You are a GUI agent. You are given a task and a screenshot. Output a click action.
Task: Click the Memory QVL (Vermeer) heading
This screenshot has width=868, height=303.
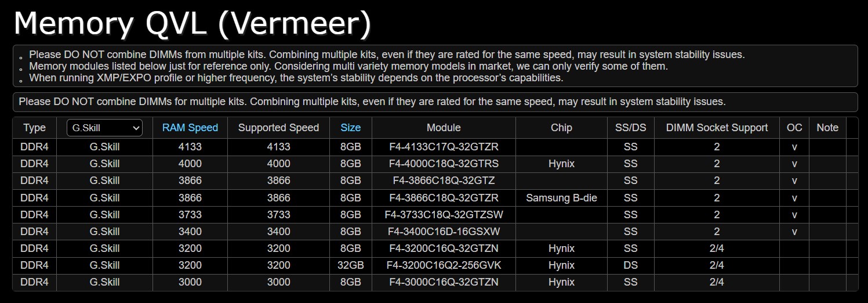point(193,23)
